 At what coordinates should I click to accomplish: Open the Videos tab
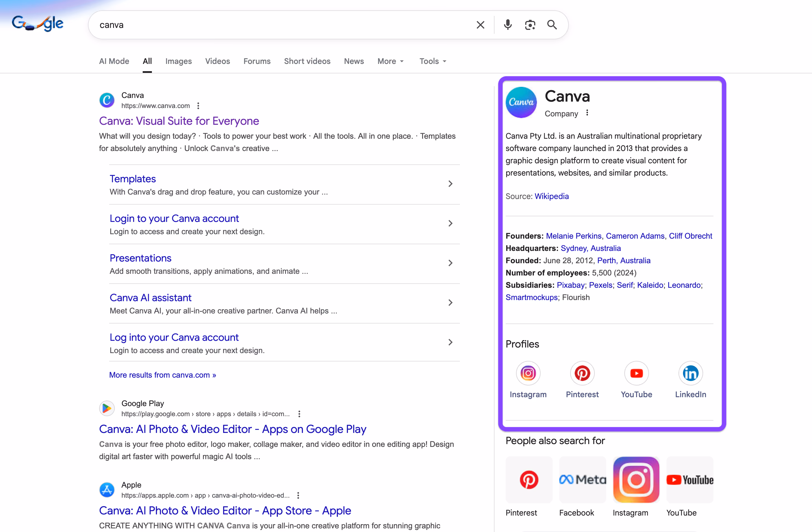(218, 61)
